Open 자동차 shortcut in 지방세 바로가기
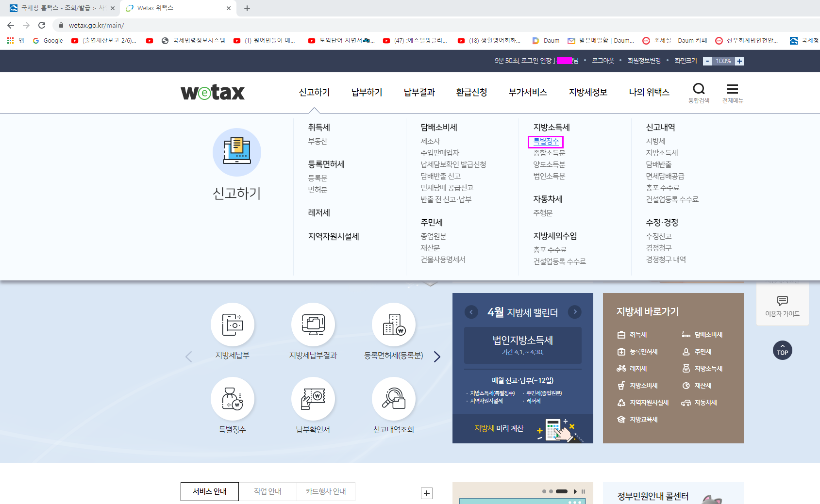 [699, 403]
